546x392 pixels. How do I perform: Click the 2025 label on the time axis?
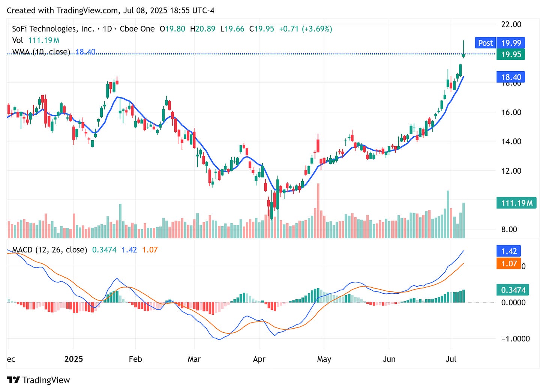tap(73, 359)
